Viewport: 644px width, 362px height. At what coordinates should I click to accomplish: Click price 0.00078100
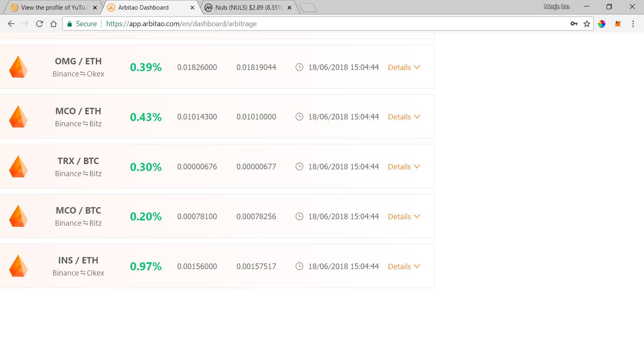tap(197, 216)
